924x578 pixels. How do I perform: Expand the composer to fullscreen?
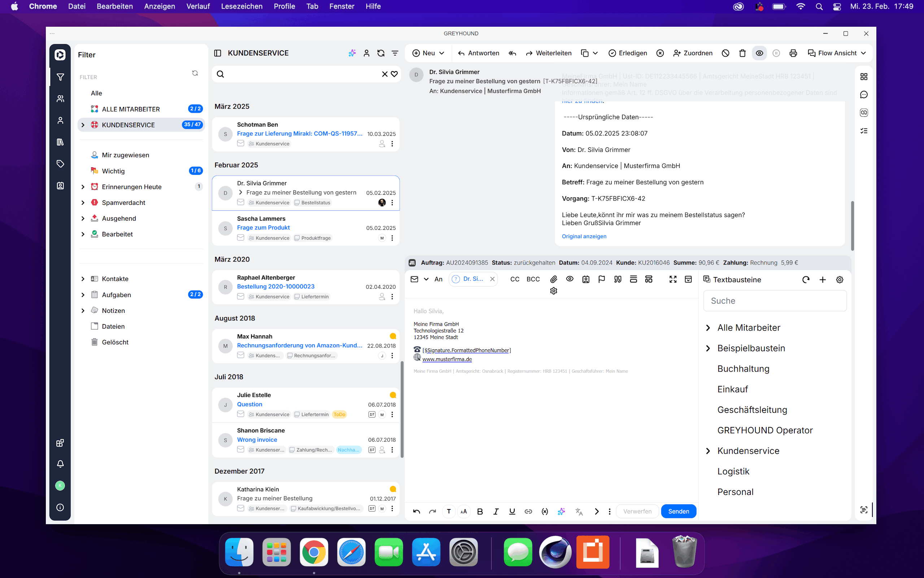(x=673, y=279)
